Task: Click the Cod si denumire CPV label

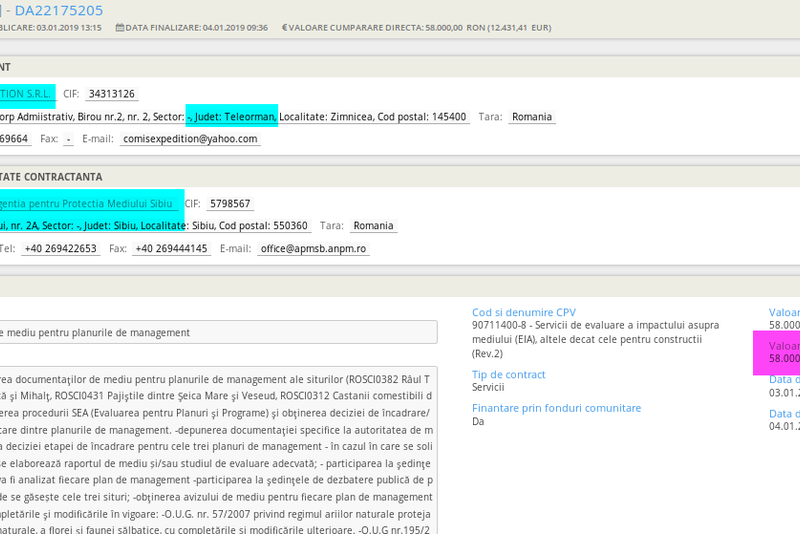Action: coord(523,312)
